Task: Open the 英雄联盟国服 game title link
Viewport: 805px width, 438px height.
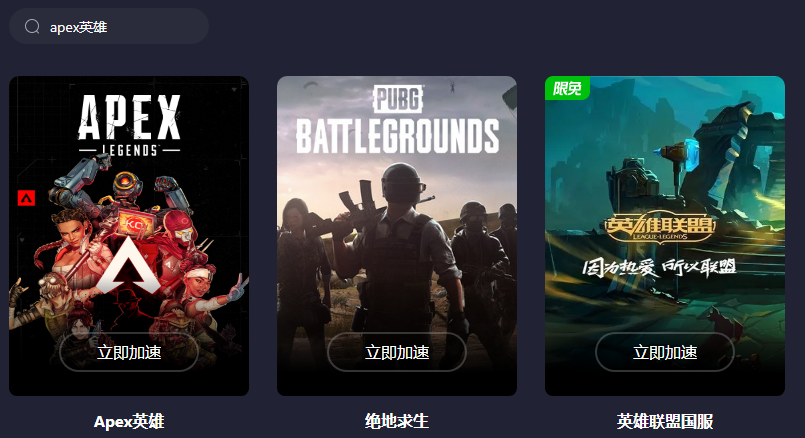Action: pyautogui.click(x=665, y=422)
